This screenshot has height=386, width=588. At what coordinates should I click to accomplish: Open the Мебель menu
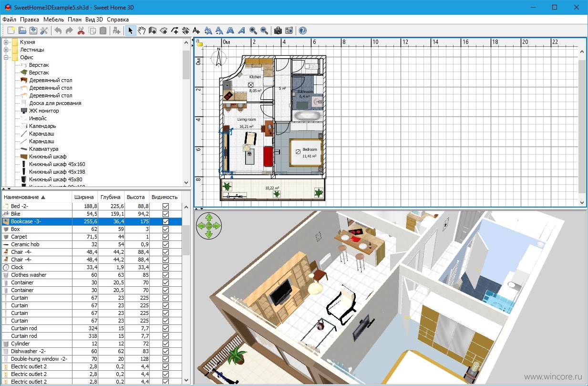coord(53,20)
